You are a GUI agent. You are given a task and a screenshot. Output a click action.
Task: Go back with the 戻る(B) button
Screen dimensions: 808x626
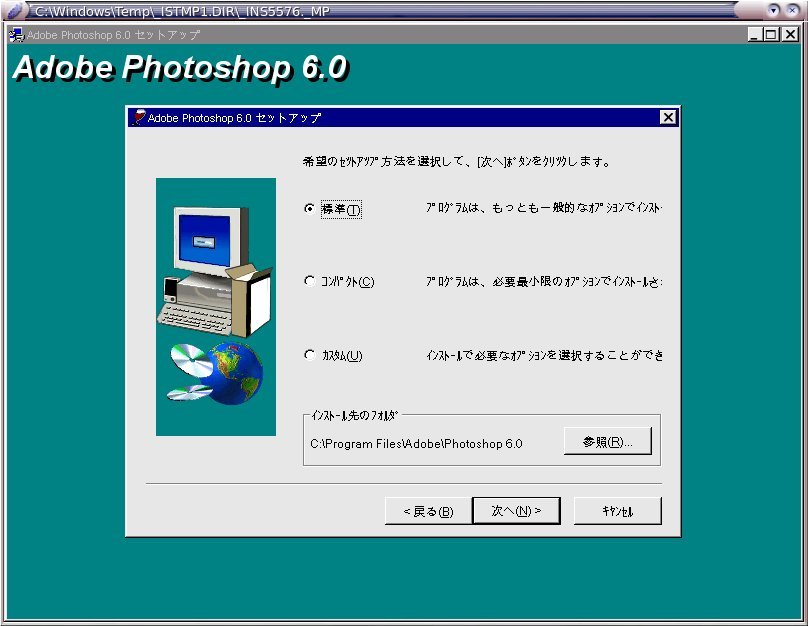pyautogui.click(x=428, y=511)
